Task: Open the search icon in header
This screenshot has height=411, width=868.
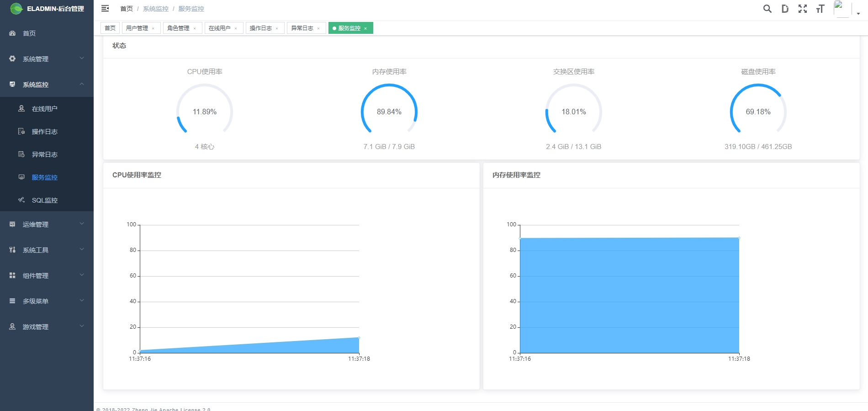Action: [767, 9]
